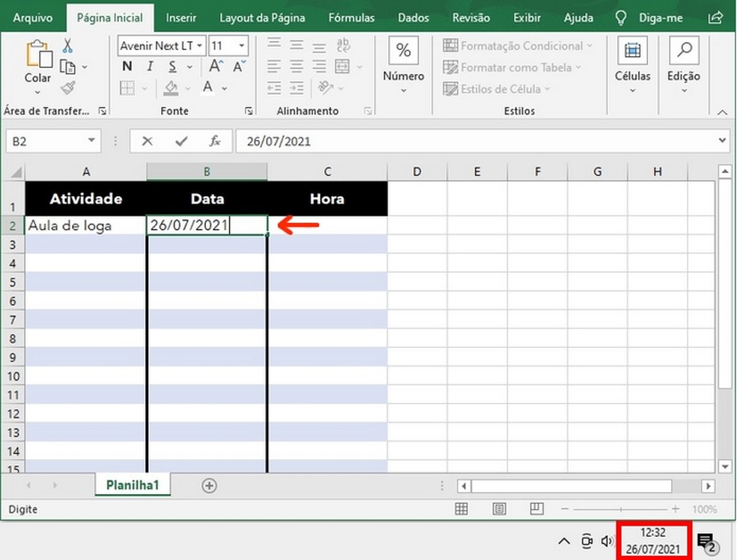Toggle italic formatting (I)
The height and width of the screenshot is (560, 737).
tap(150, 67)
